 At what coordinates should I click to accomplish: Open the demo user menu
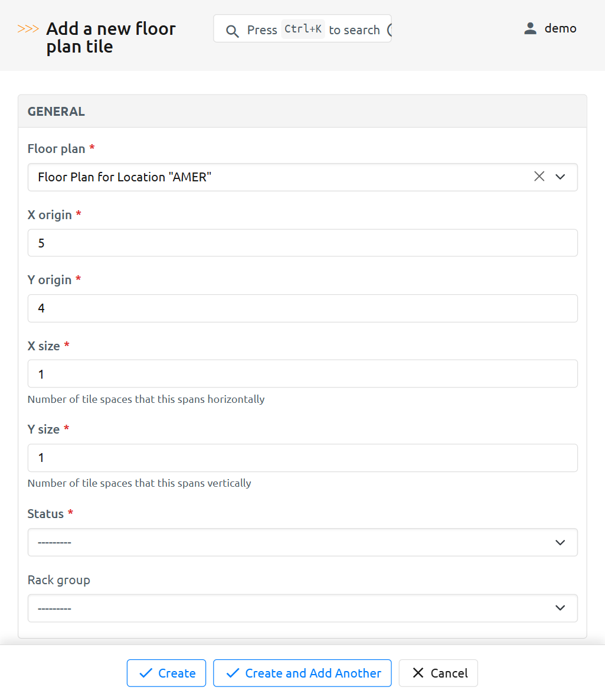click(x=560, y=28)
